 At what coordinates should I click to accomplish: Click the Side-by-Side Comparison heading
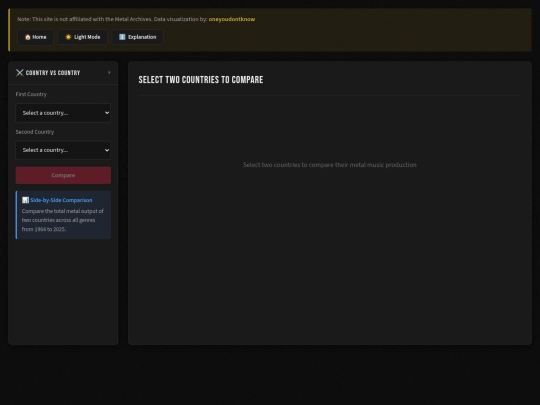click(61, 200)
